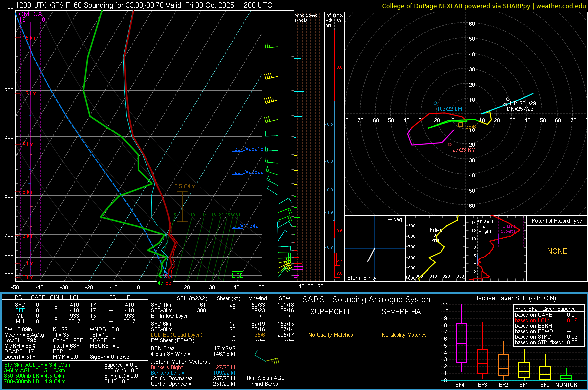The width and height of the screenshot is (588, 390).
Task: Click the UP=251/29 Corfidi label
Action: click(x=523, y=103)
